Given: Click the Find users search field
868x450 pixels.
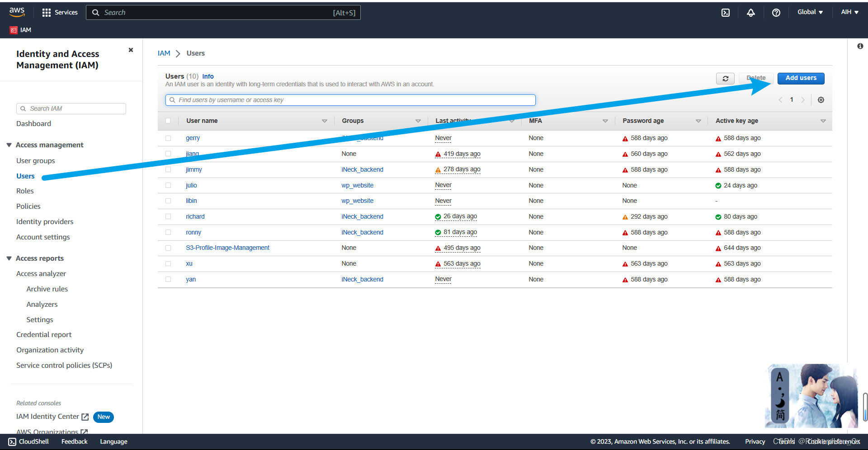Looking at the screenshot, I should coord(350,100).
